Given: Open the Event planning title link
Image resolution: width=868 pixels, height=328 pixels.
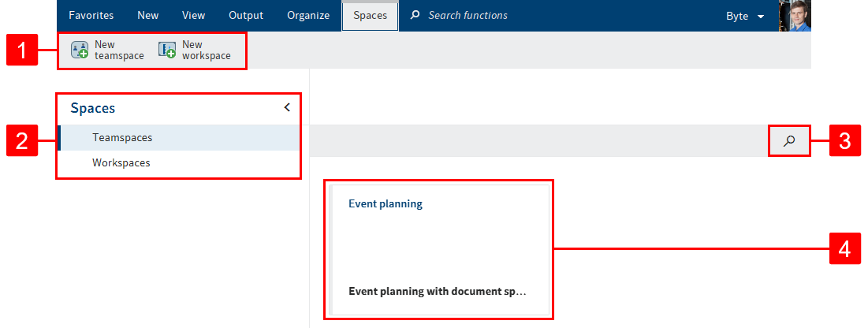Looking at the screenshot, I should (x=386, y=204).
